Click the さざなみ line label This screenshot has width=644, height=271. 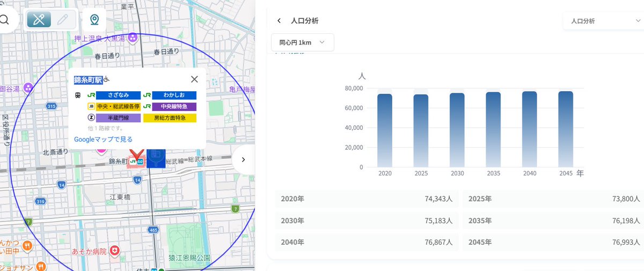(x=119, y=95)
